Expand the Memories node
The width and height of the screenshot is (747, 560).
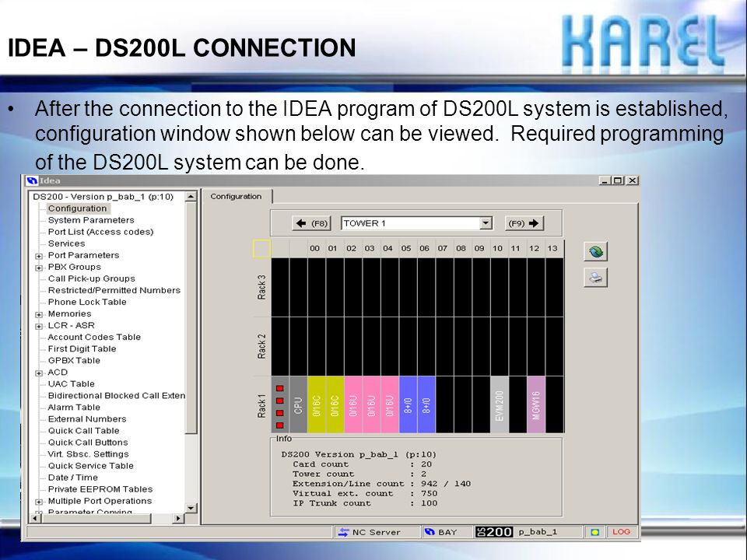coord(39,315)
